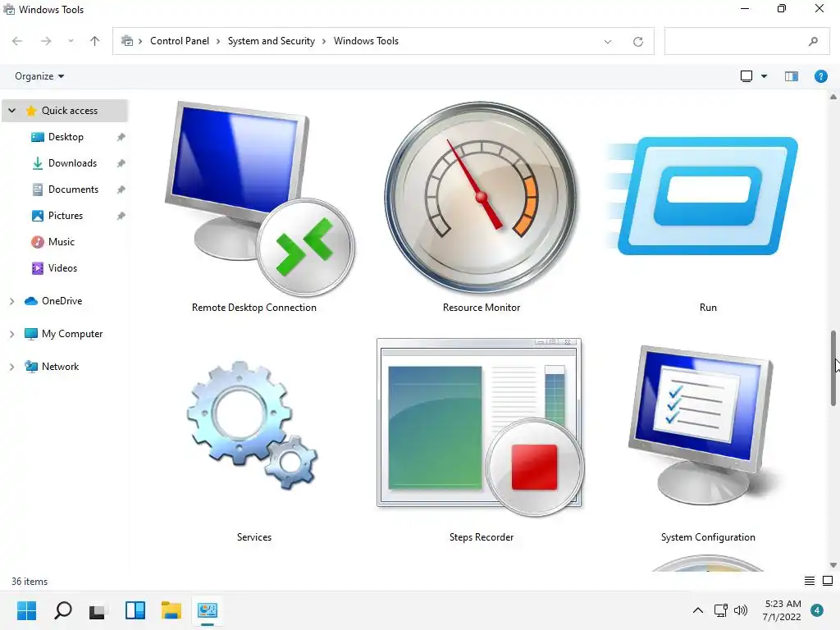Open the Help question mark icon
This screenshot has width=840, height=630.
click(820, 76)
